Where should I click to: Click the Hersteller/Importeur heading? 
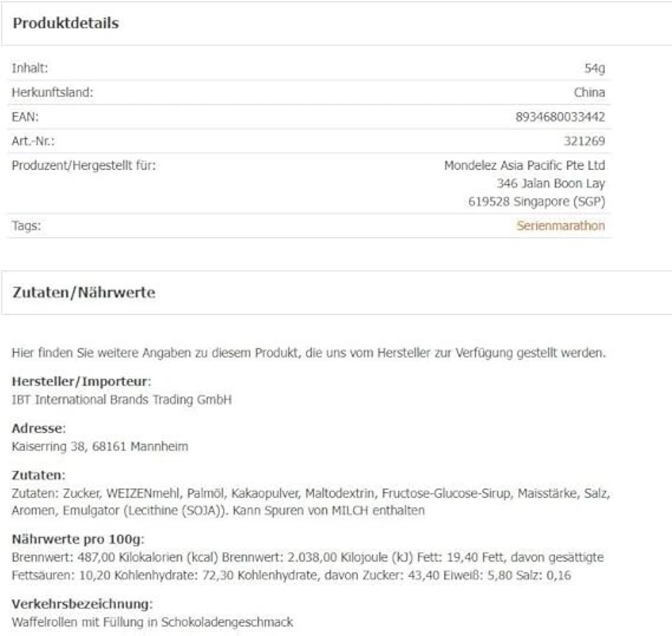tap(82, 382)
